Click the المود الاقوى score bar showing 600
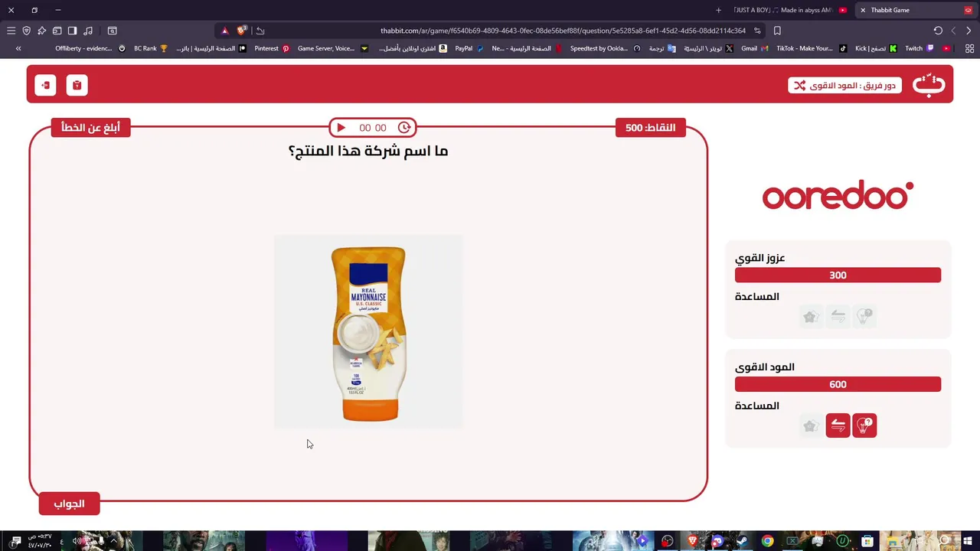The width and height of the screenshot is (980, 551). [x=838, y=384]
